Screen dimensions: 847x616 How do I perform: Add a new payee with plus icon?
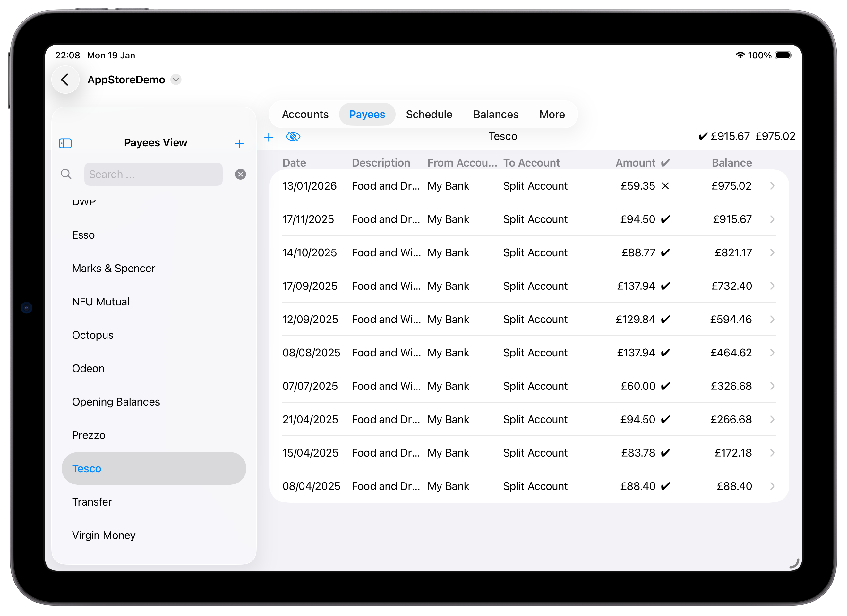tap(239, 144)
